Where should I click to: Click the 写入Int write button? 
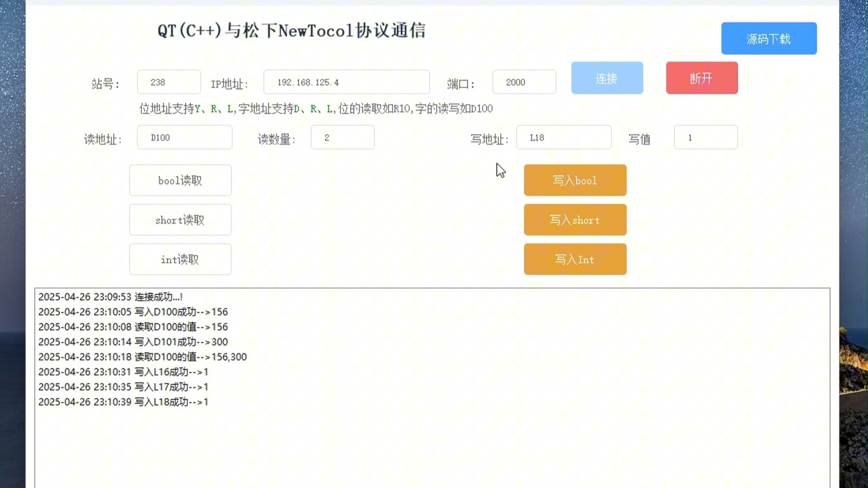(574, 259)
